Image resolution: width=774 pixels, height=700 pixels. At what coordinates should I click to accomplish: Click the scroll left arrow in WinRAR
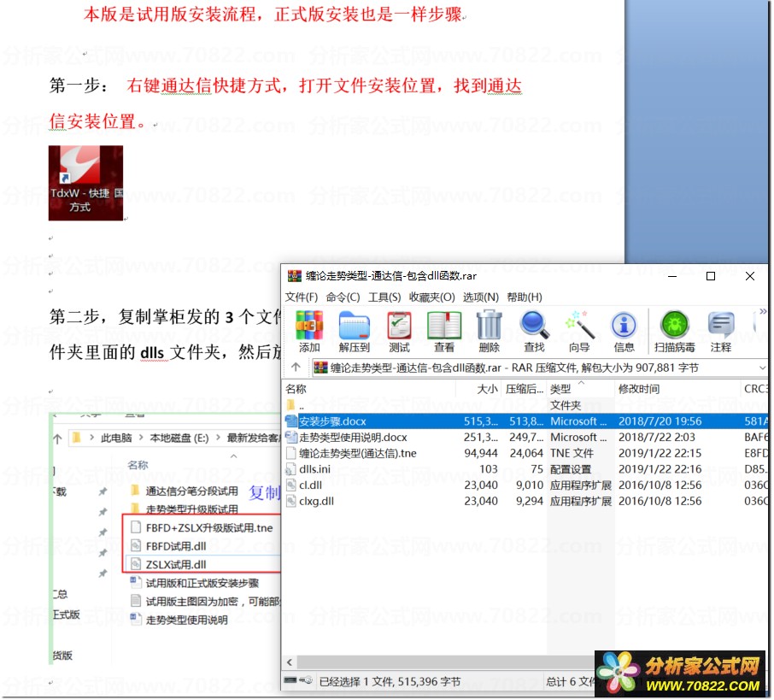click(x=290, y=662)
